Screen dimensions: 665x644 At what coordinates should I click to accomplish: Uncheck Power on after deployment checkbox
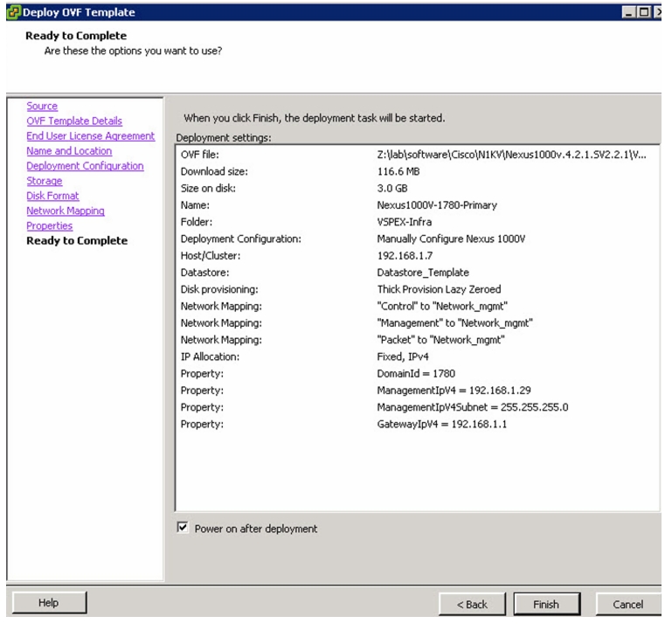(x=183, y=528)
